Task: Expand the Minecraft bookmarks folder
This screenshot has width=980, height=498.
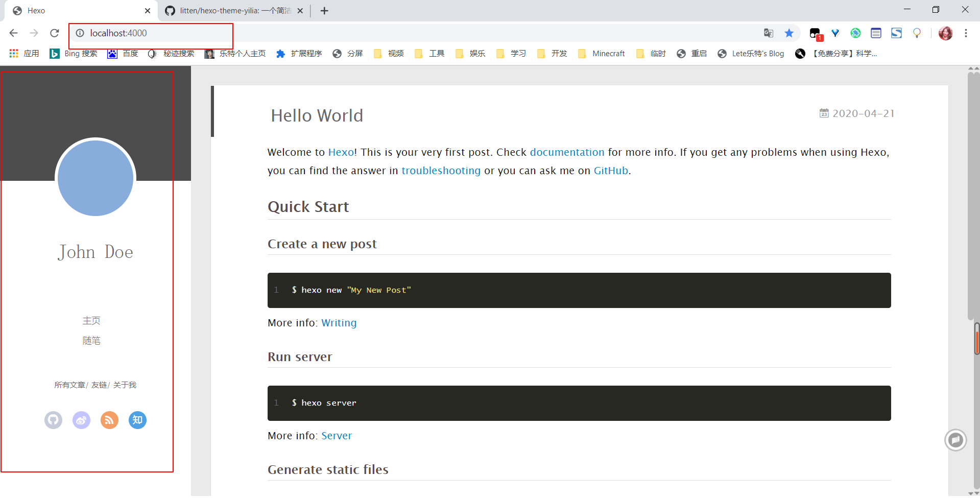Action: pyautogui.click(x=602, y=54)
